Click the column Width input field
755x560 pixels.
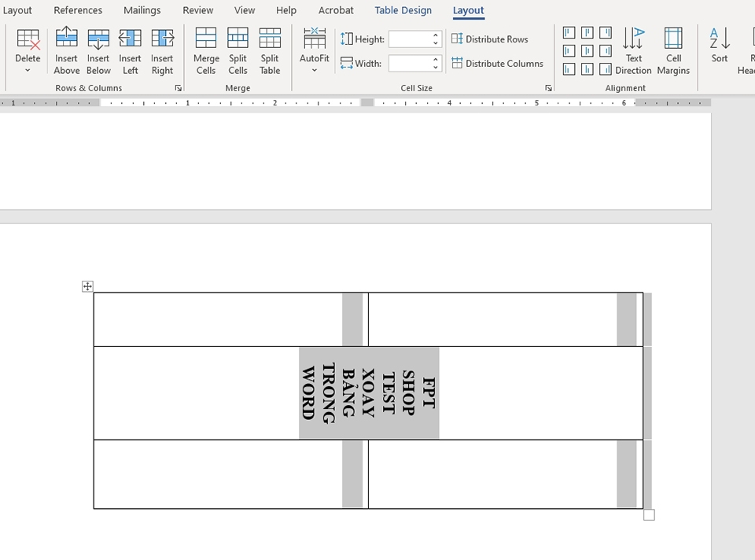(409, 63)
